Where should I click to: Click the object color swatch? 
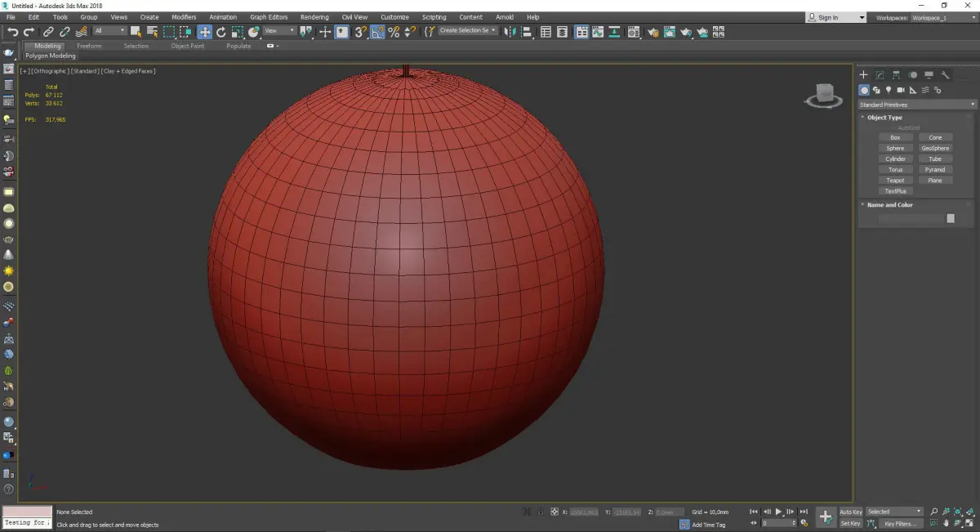pos(951,218)
